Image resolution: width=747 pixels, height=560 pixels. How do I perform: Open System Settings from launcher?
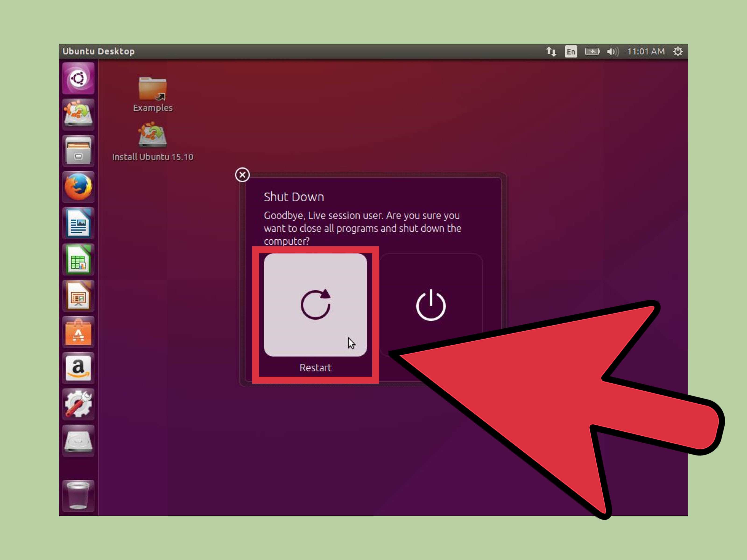78,404
